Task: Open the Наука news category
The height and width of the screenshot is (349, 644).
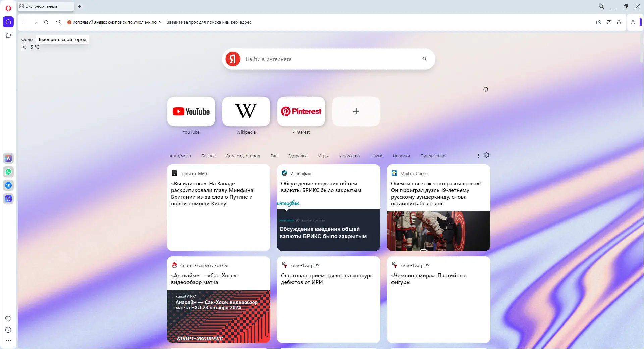Action: [x=376, y=156]
